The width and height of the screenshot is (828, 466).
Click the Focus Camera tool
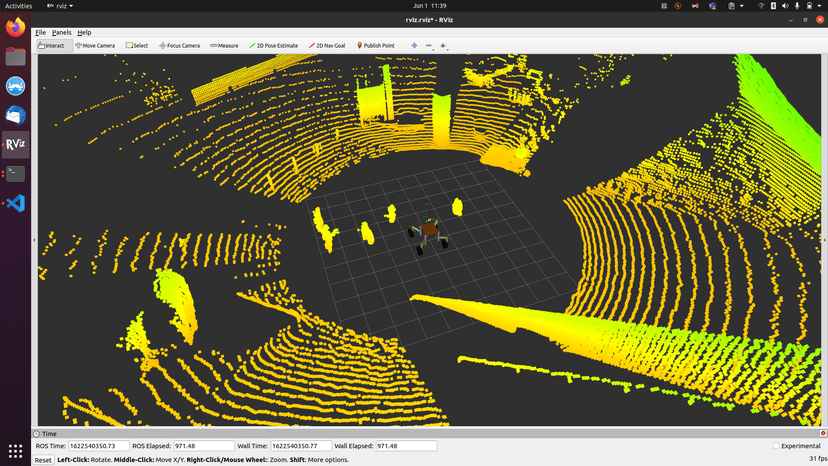pyautogui.click(x=179, y=45)
